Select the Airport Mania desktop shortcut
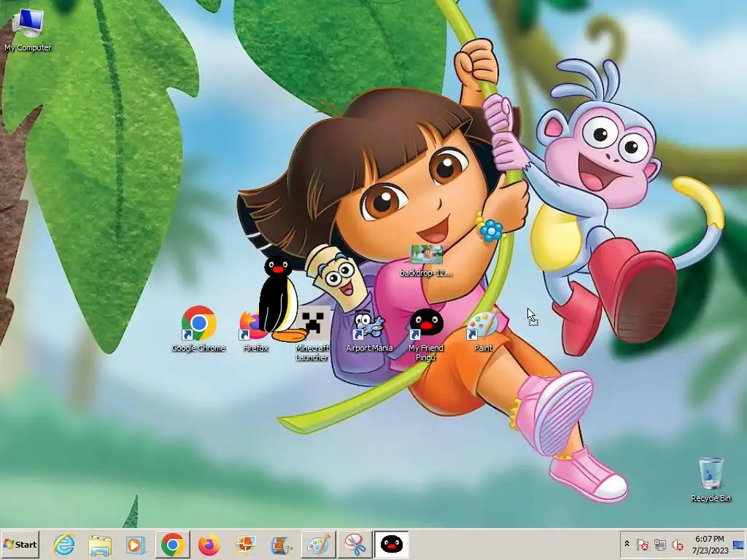747x560 pixels. pyautogui.click(x=369, y=331)
